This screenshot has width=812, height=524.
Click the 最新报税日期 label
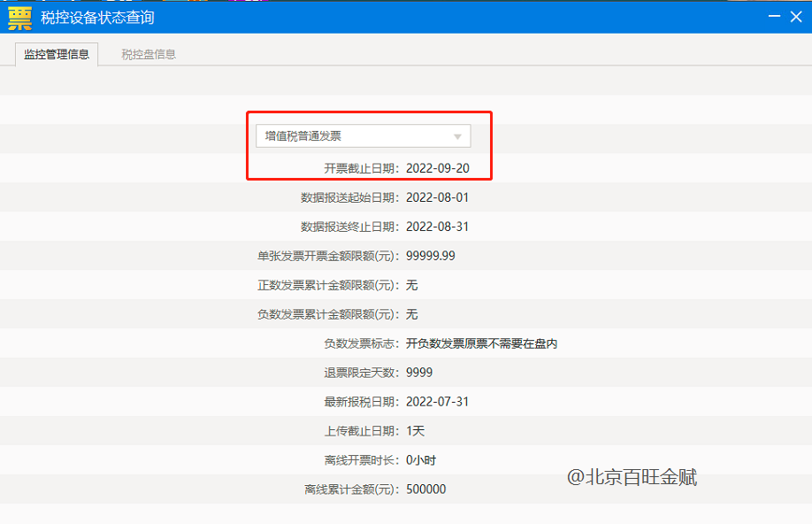[x=362, y=402]
